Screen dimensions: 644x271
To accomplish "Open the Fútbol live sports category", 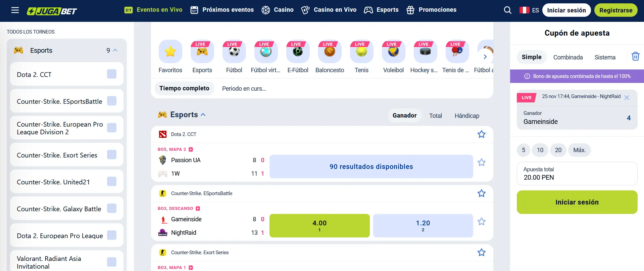I will 234,52.
